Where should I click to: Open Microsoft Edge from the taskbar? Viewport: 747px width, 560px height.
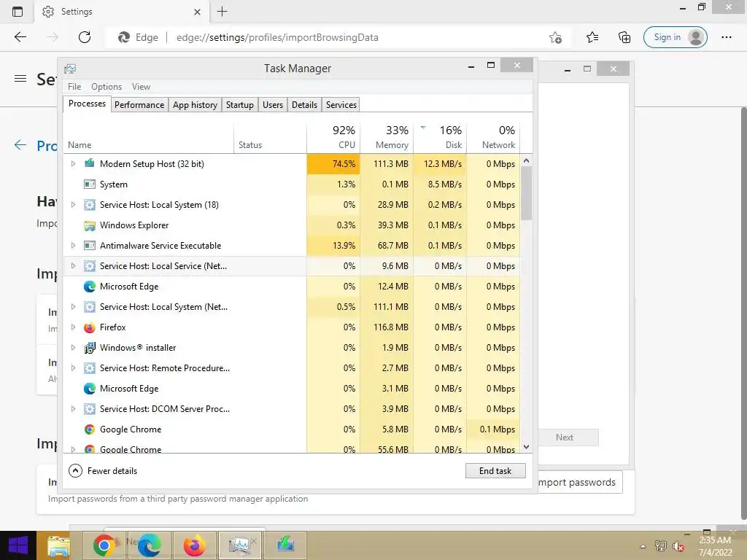click(149, 545)
